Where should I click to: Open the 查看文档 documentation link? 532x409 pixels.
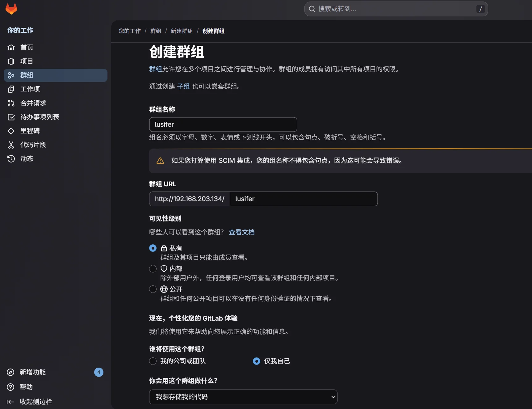pyautogui.click(x=241, y=232)
